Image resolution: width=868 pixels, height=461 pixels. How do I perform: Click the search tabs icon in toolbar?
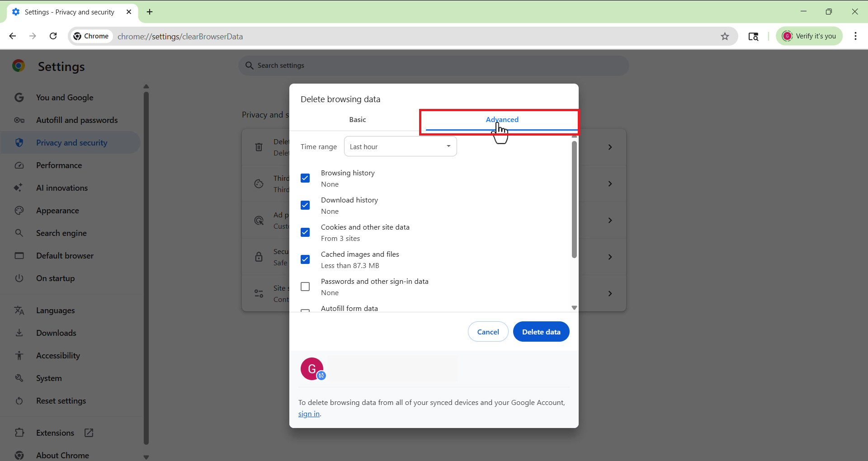753,37
